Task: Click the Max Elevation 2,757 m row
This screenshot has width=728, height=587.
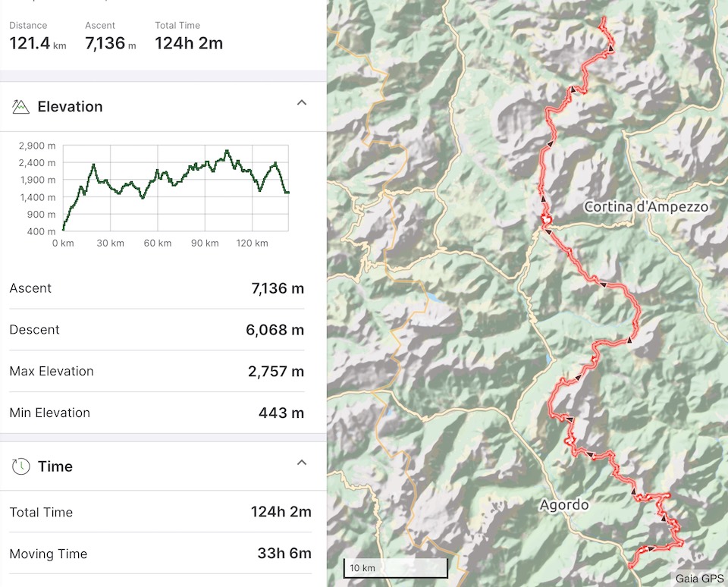Action: (156, 371)
